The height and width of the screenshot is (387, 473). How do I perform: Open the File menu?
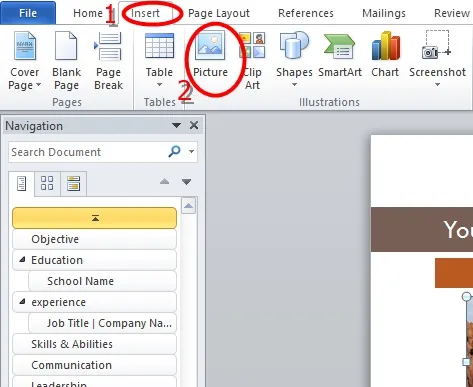[x=28, y=13]
